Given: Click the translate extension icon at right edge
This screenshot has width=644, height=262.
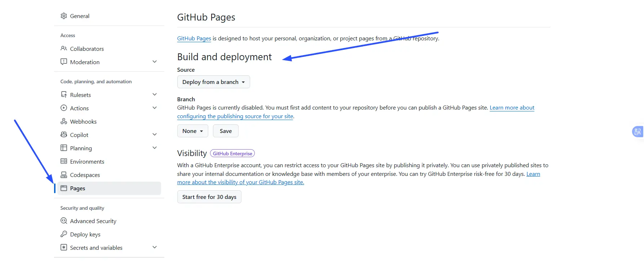Looking at the screenshot, I should (638, 132).
